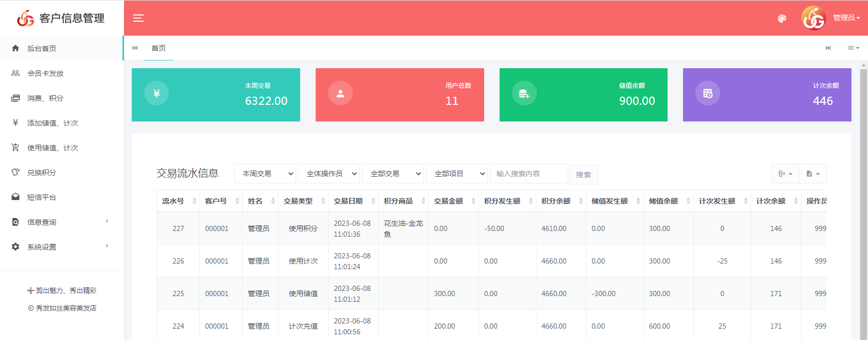Sort table by 姓名 column
The height and width of the screenshot is (340, 868).
260,201
